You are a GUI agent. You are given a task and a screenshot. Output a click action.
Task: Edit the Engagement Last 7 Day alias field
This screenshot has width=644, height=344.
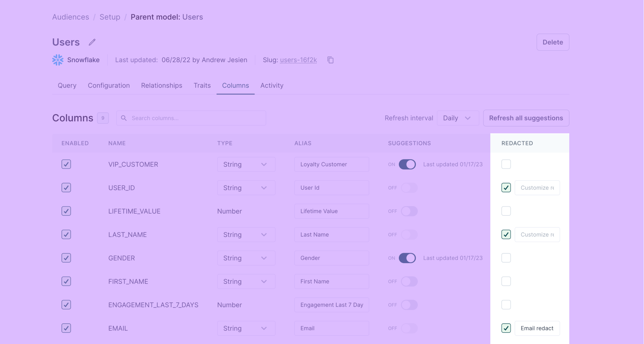click(x=332, y=305)
